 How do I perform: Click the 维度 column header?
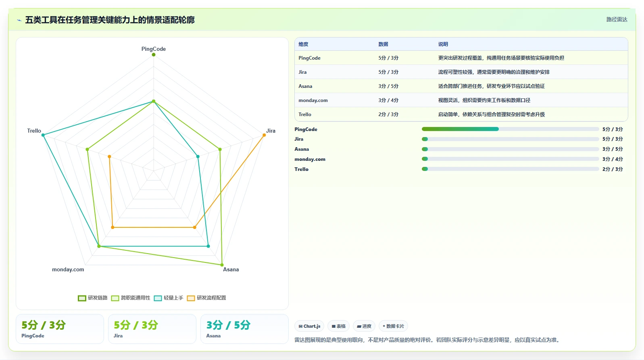click(x=303, y=44)
